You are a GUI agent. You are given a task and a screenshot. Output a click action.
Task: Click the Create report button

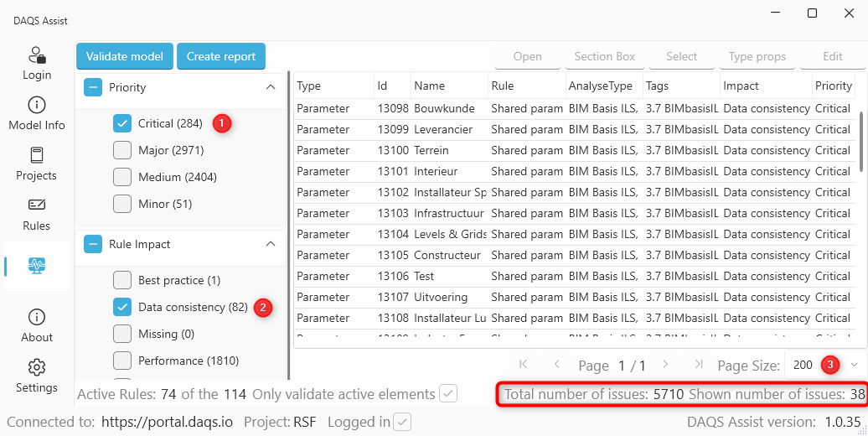point(221,56)
